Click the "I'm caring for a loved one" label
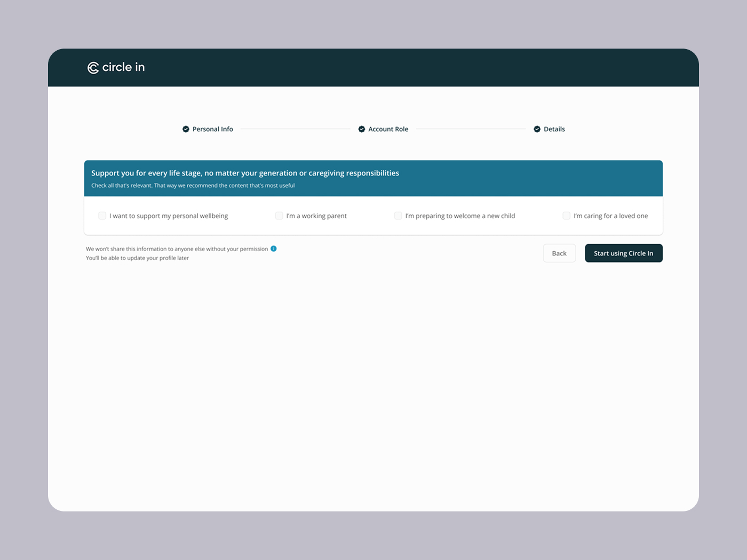Viewport: 747px width, 560px height. [611, 215]
